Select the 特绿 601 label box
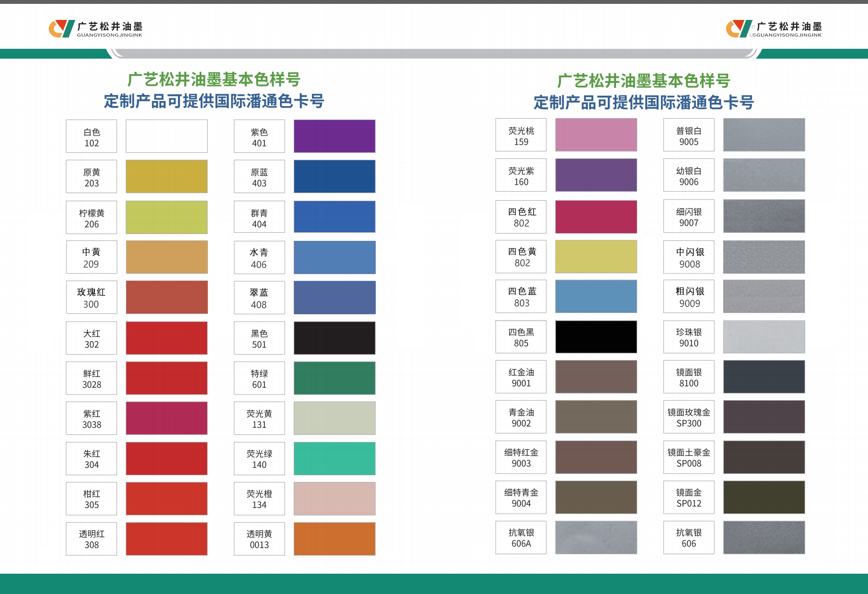Viewport: 868px width, 594px height. click(259, 378)
